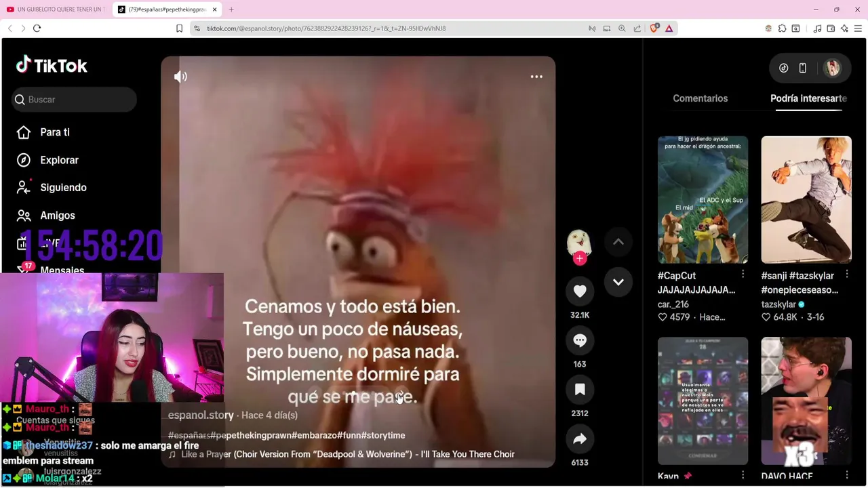Screen dimensions: 868x488
Task: Bookmark this page in the browser
Action: [179, 28]
